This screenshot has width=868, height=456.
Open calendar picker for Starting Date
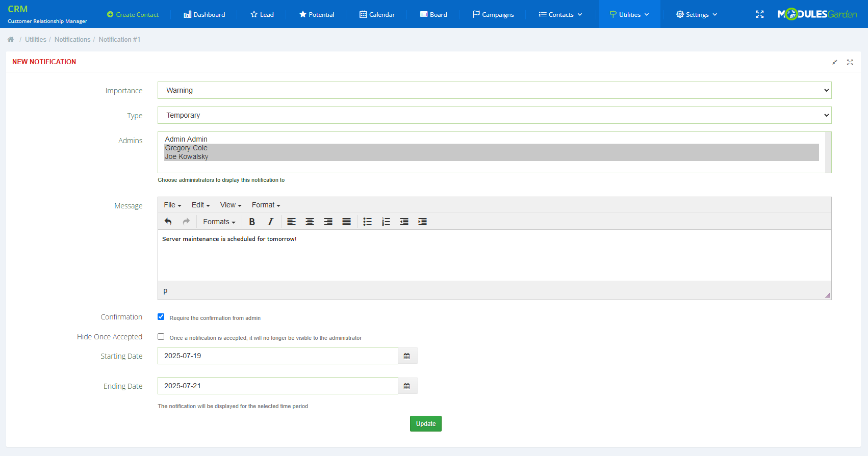[x=407, y=356]
